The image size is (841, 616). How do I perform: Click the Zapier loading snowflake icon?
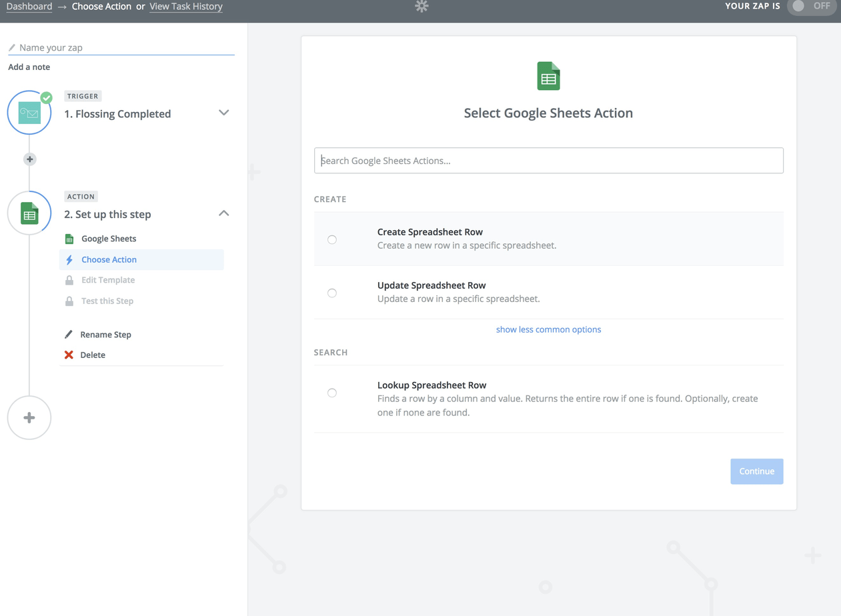pyautogui.click(x=422, y=7)
